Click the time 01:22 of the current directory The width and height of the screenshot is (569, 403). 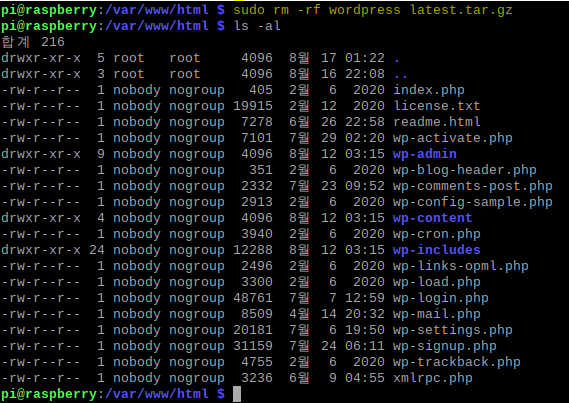[x=365, y=58]
